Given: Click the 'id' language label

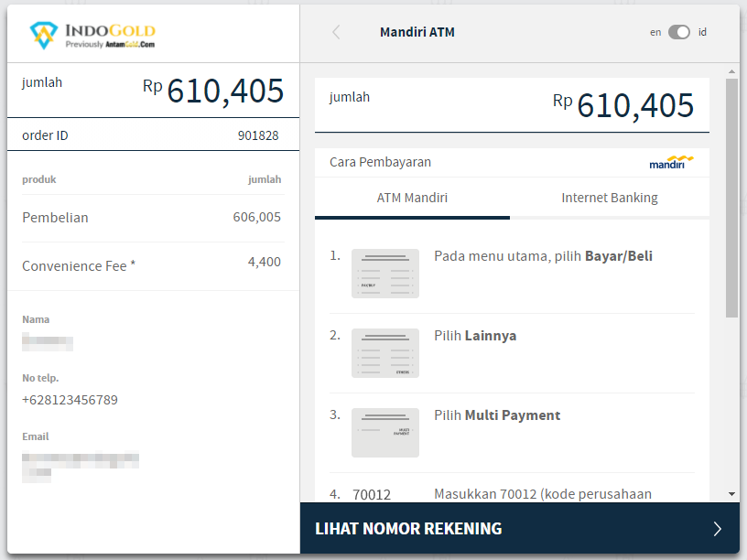Looking at the screenshot, I should point(702,32).
